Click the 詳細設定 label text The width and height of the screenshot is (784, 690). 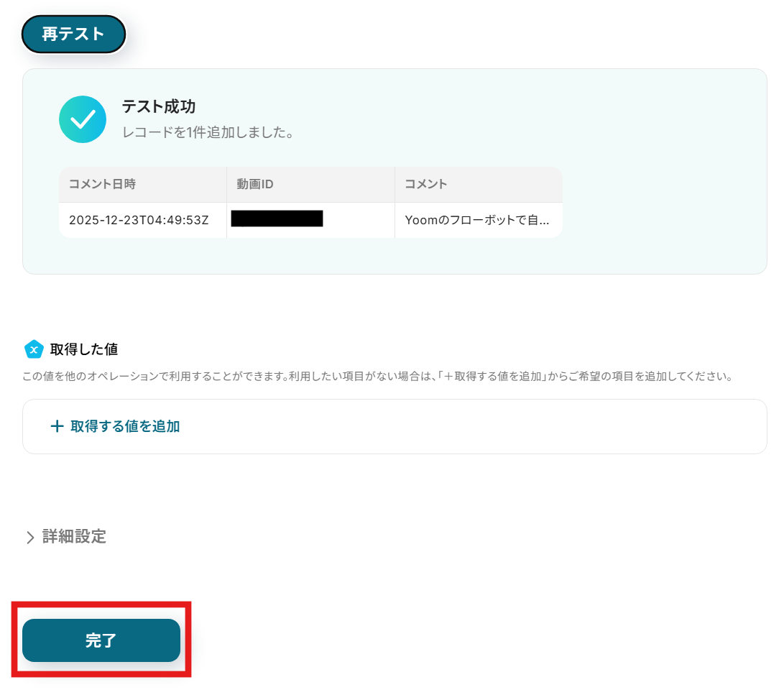(x=74, y=536)
